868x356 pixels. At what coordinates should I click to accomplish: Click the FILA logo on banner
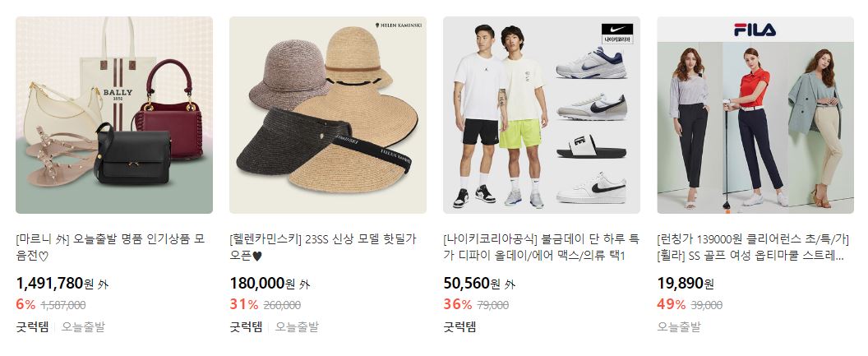[755, 30]
